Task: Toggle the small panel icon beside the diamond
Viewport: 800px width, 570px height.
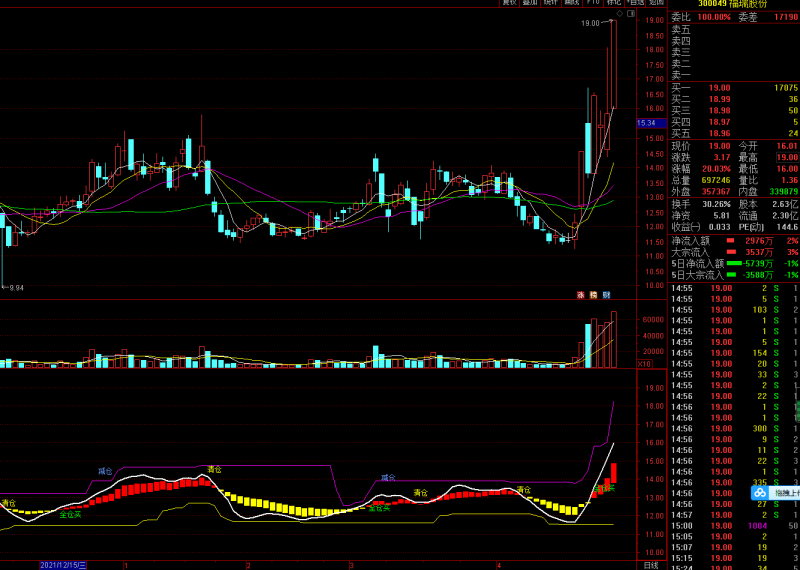Action: tap(630, 15)
